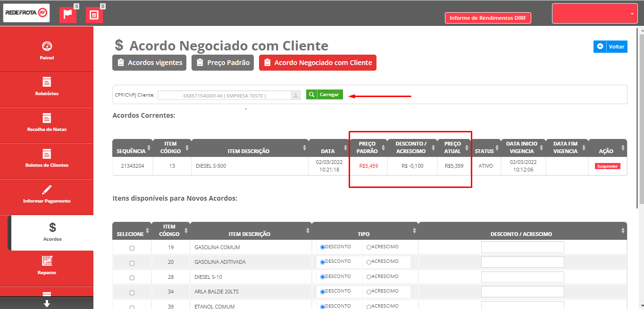The image size is (644, 309).
Task: Click discount field for Gasolina Aditivada
Action: point(523,262)
